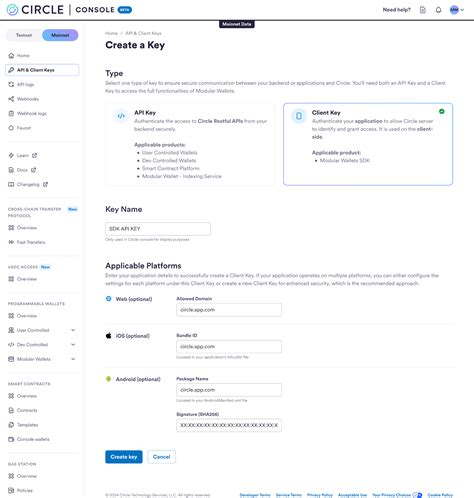Click the Cancel button
Image resolution: width=474 pixels, height=498 pixels.
click(162, 457)
